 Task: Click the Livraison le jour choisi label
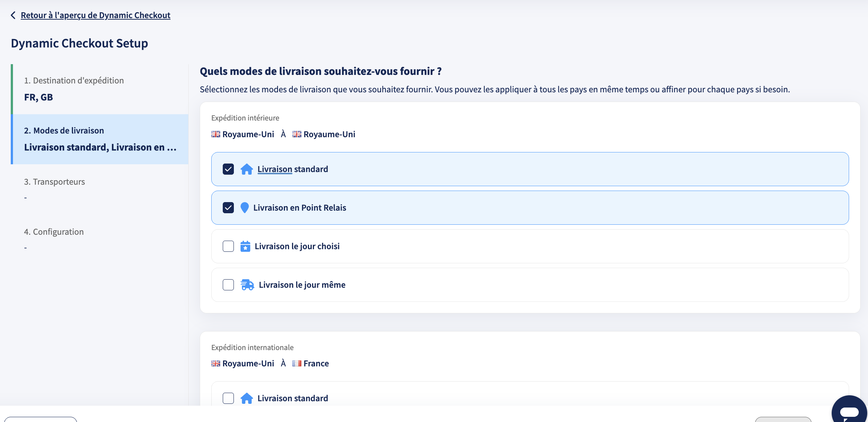297,246
